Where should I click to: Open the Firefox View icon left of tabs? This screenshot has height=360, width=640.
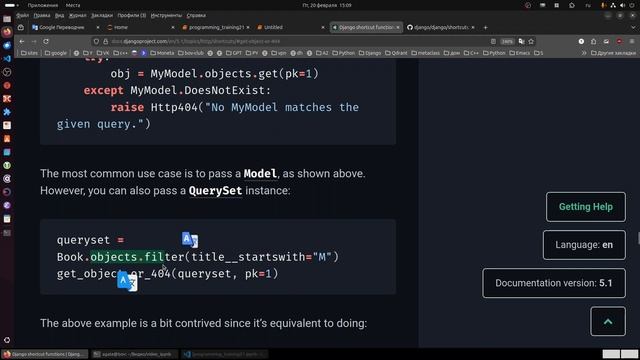point(21,27)
